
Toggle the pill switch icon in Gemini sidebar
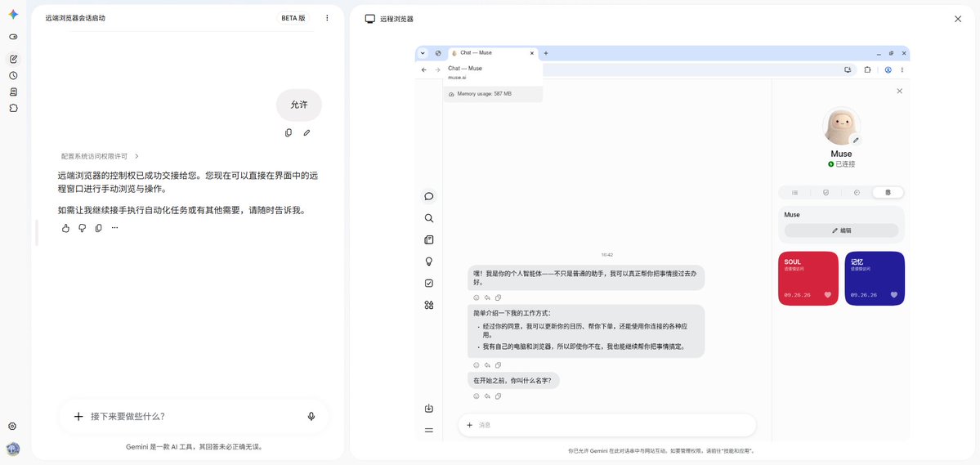coord(13,37)
